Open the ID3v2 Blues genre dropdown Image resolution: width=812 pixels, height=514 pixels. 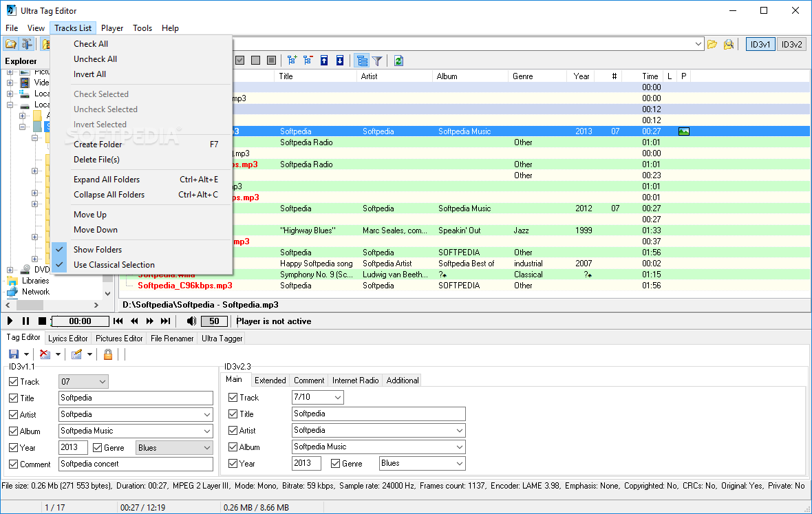coord(460,464)
